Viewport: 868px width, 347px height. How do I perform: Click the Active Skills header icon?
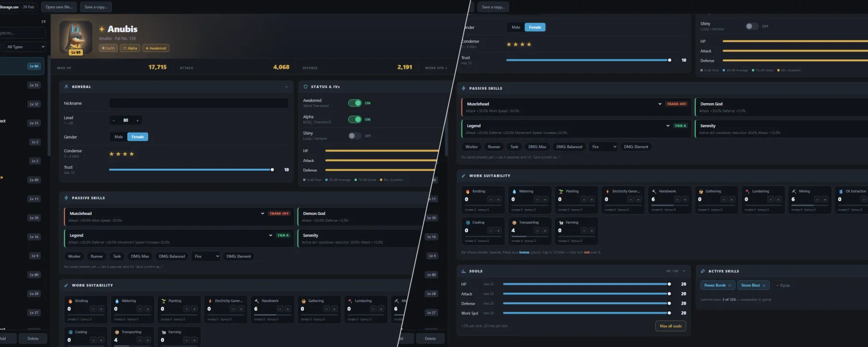click(x=703, y=271)
